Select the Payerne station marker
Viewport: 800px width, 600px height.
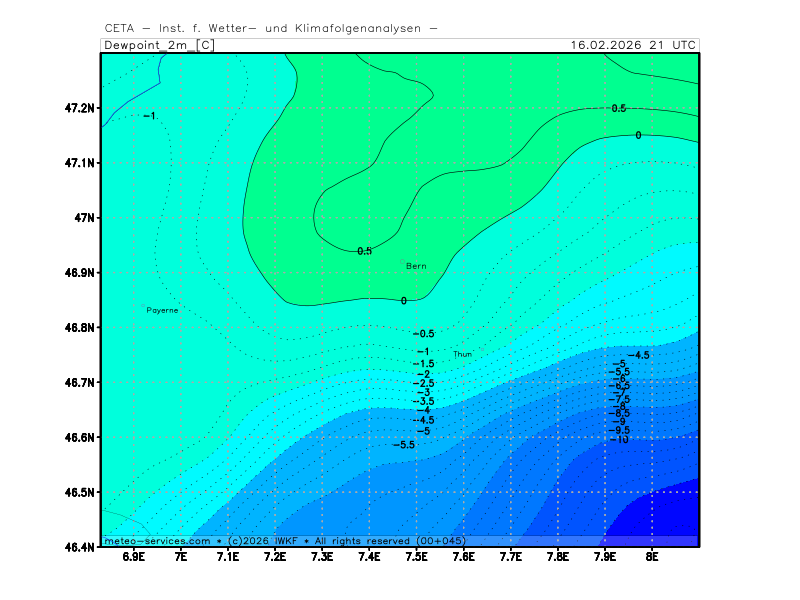tap(143, 307)
